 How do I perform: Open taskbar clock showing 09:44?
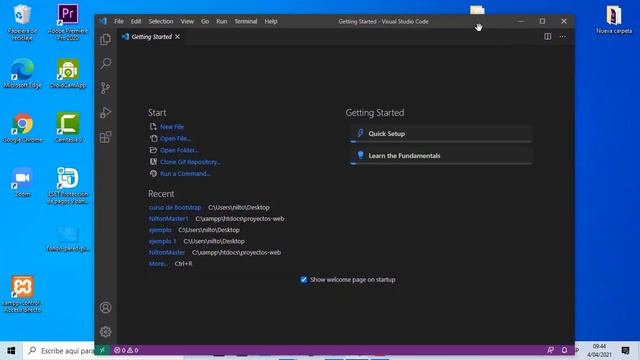point(599,351)
